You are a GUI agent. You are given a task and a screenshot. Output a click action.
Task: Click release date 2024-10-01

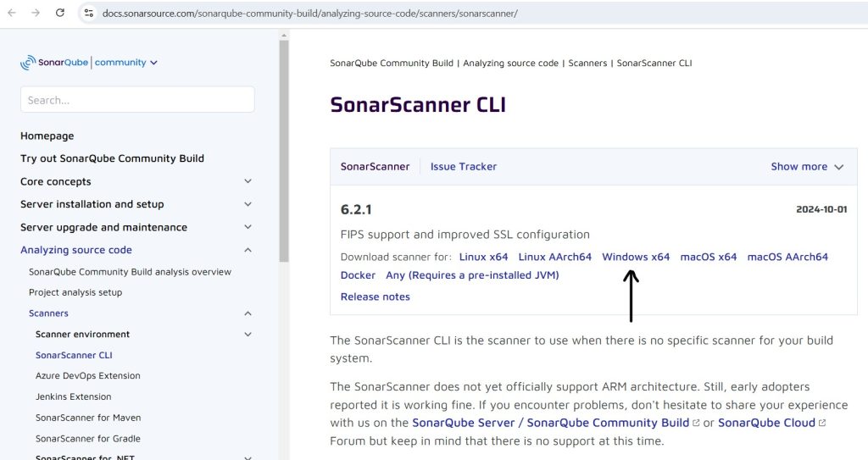(821, 209)
